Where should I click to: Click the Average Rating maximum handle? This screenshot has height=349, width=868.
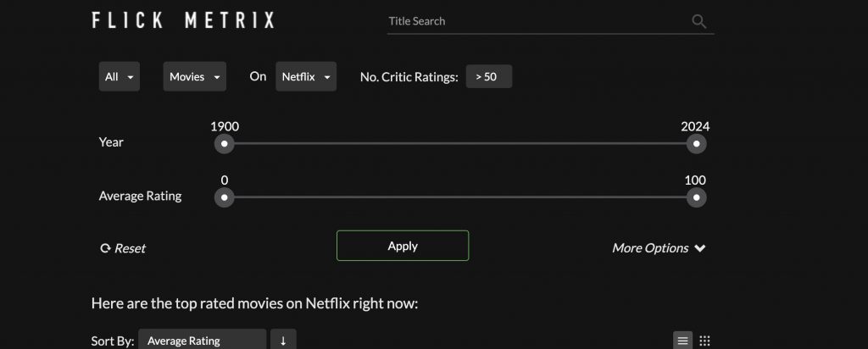[x=696, y=197]
